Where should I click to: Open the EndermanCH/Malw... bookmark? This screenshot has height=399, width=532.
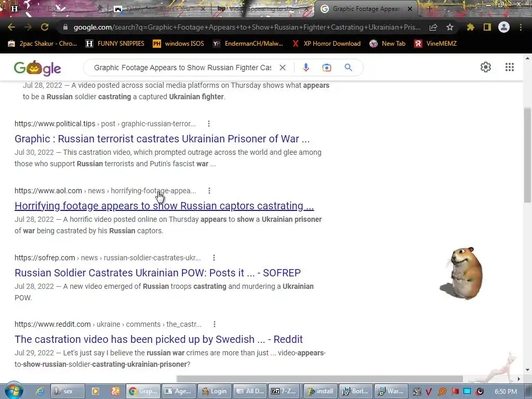pyautogui.click(x=248, y=44)
